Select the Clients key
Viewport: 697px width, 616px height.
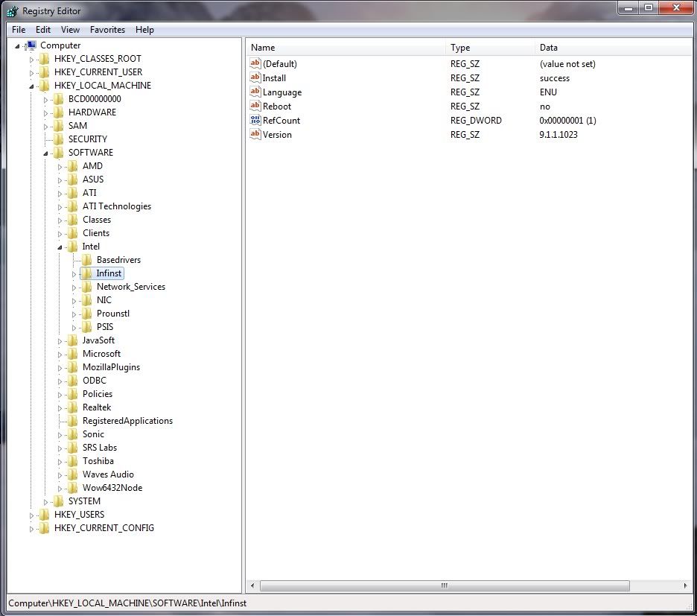96,232
